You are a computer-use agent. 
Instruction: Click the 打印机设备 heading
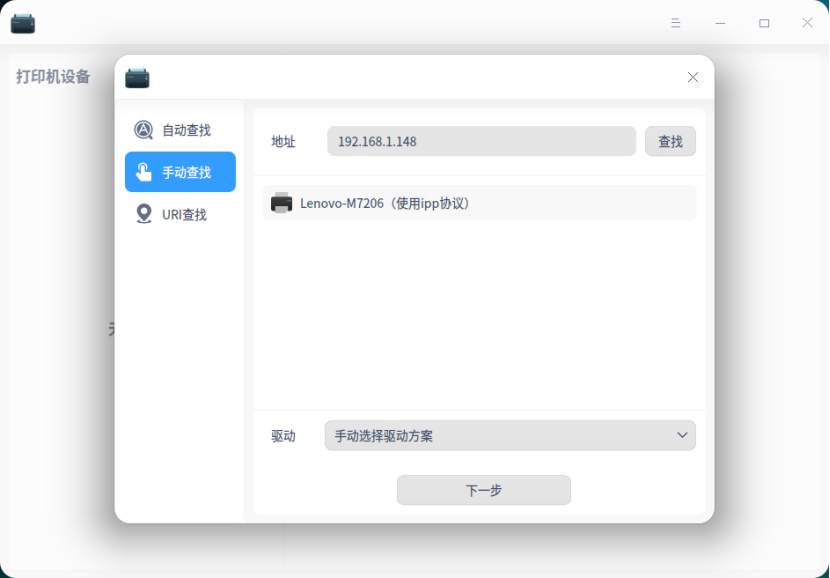point(53,77)
